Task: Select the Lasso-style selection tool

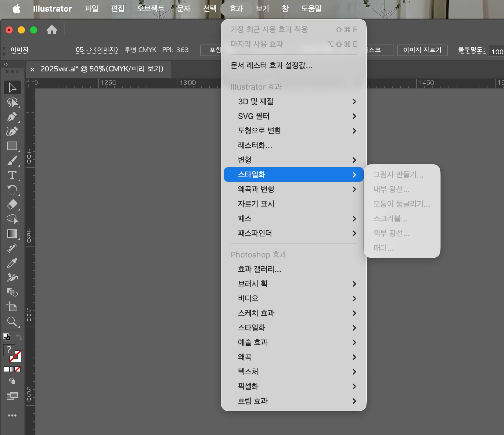Action: [x=12, y=102]
